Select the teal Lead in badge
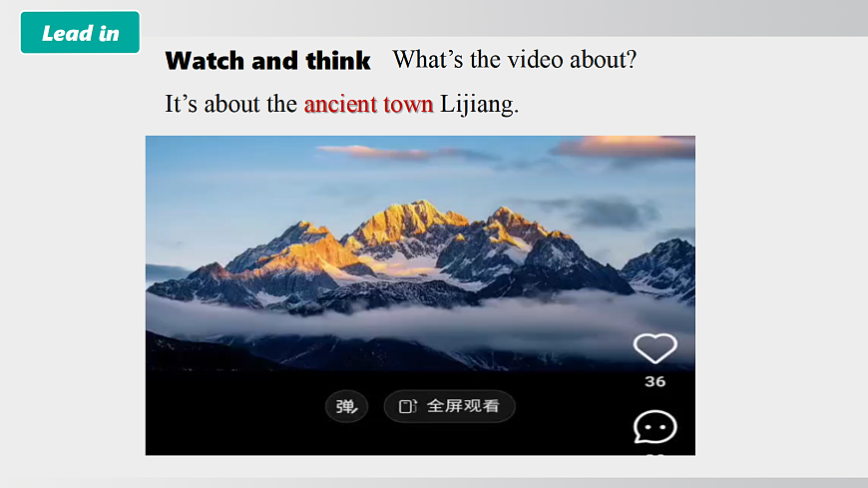Screen dimensions: 868x488 pos(80,33)
